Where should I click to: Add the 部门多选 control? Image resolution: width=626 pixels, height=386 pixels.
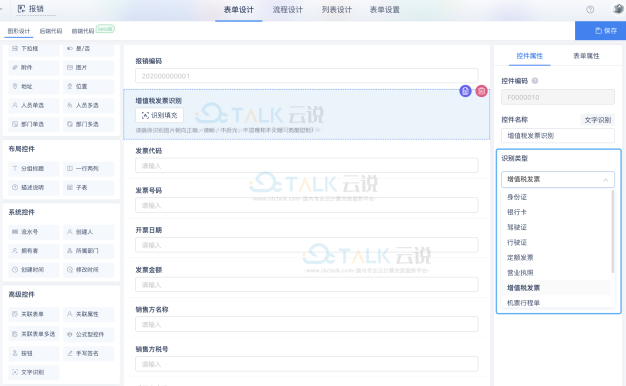coord(88,124)
